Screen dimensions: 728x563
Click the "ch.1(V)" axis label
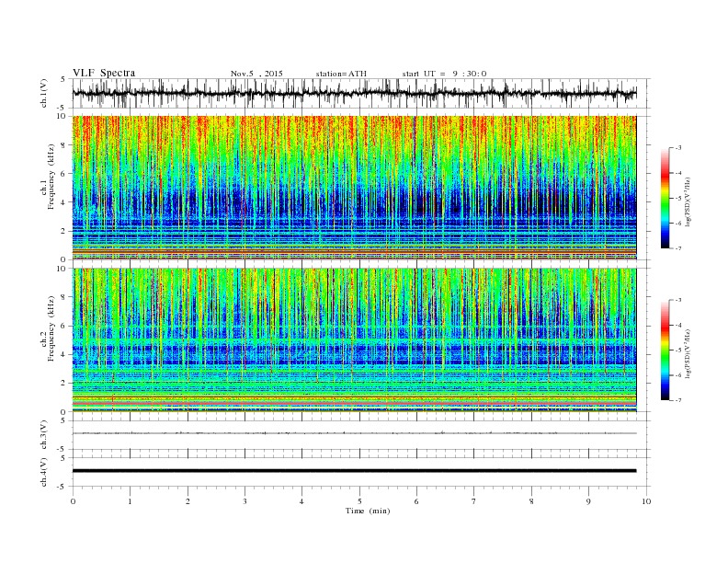click(x=44, y=93)
